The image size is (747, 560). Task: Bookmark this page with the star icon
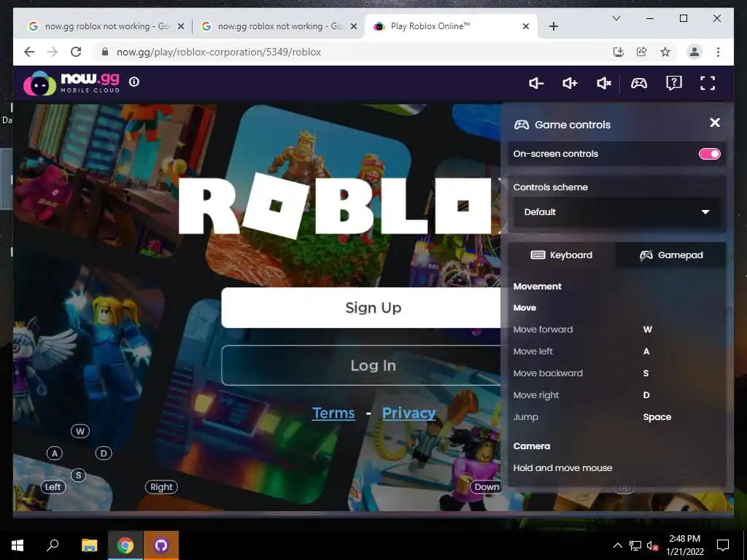pos(665,52)
